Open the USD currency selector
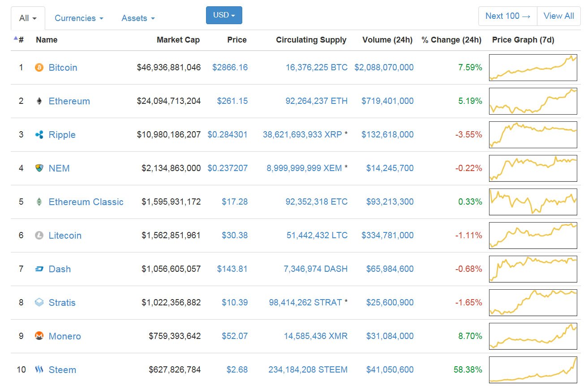Image resolution: width=588 pixels, height=386 pixels. pos(224,15)
